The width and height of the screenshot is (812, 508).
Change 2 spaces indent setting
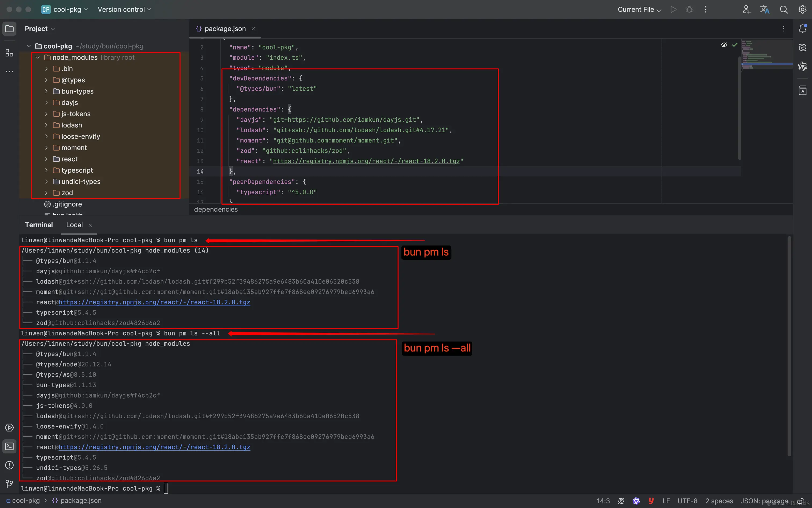[719, 500]
